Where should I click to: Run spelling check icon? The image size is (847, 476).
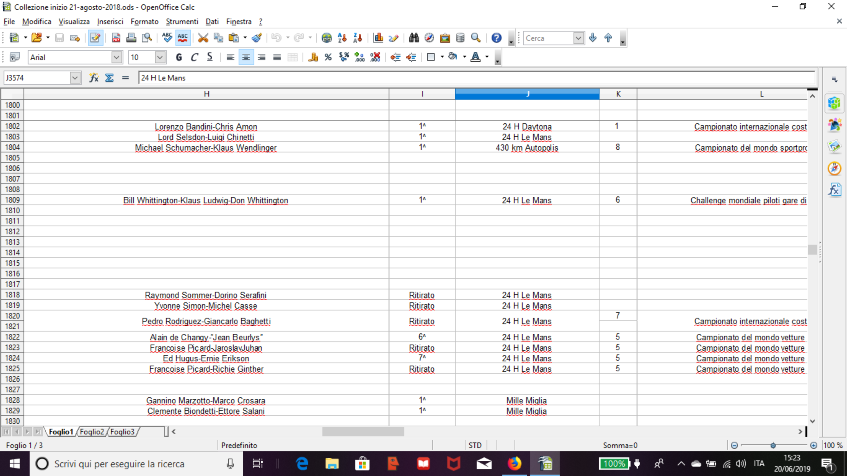167,38
